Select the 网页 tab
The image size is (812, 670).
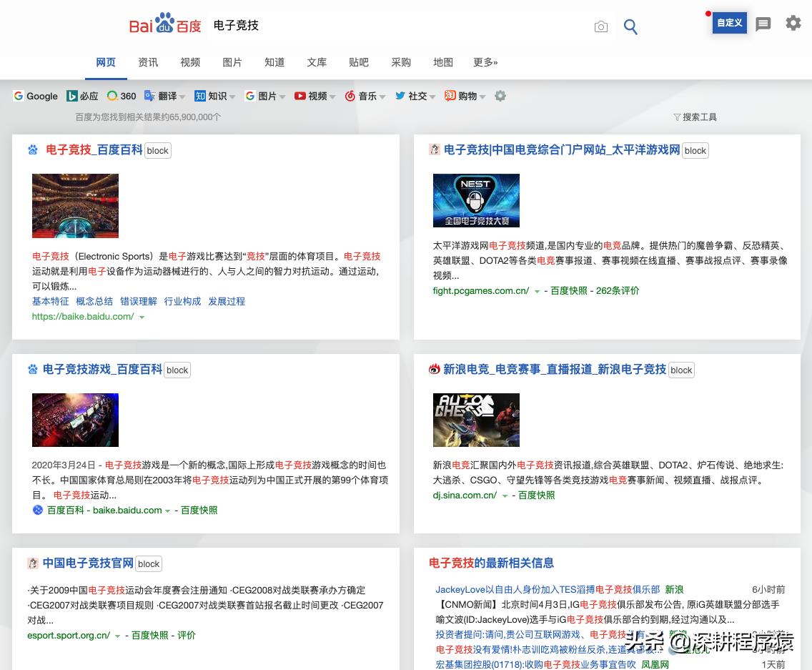pyautogui.click(x=106, y=62)
